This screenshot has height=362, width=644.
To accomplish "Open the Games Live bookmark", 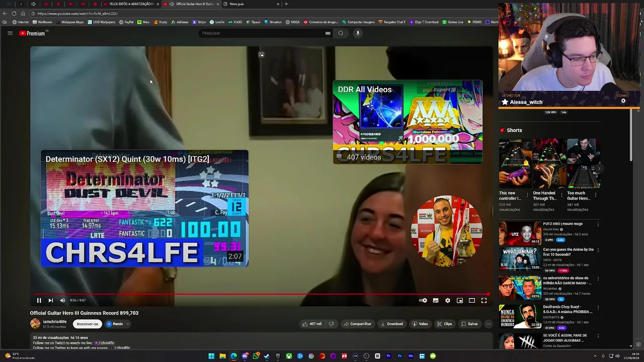I will (x=453, y=22).
